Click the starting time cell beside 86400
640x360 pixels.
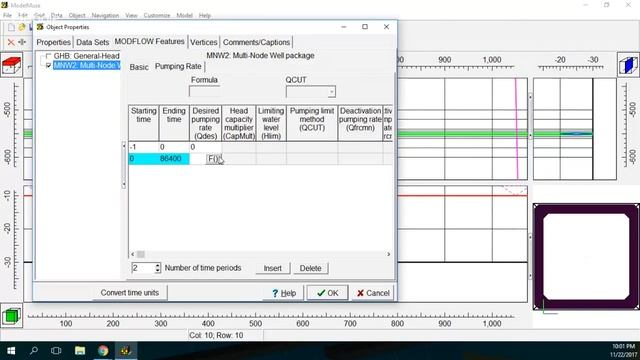click(x=144, y=159)
